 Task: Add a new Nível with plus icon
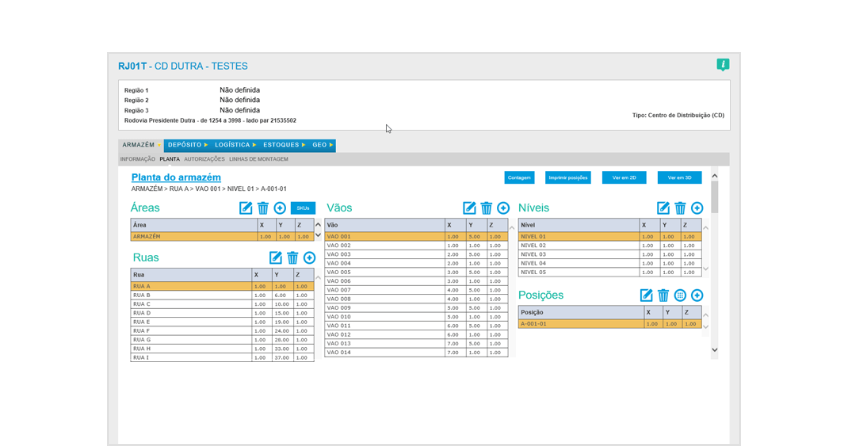(x=697, y=208)
